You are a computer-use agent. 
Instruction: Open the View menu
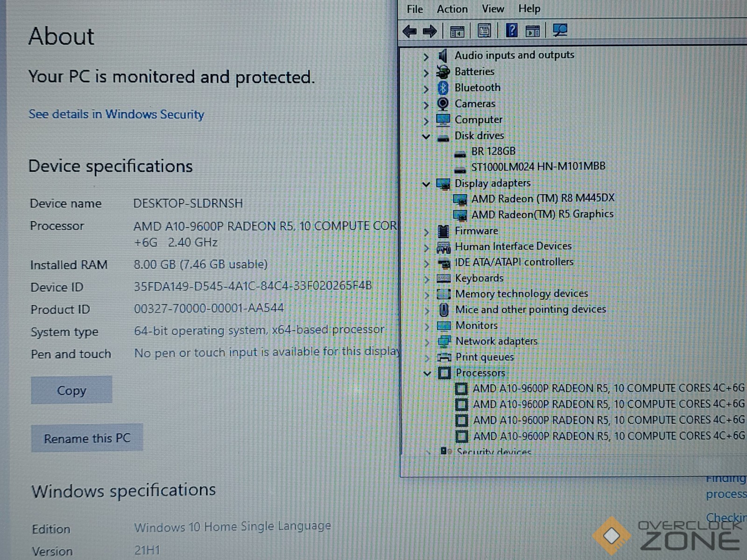(493, 9)
